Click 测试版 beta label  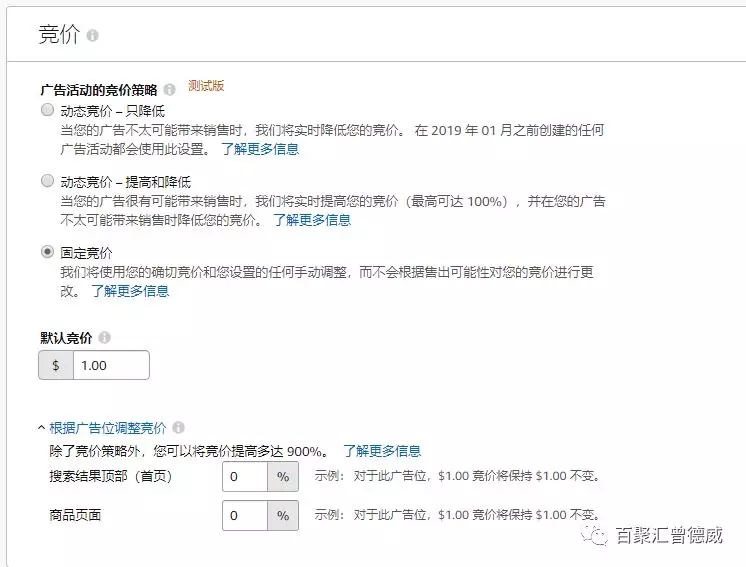(206, 86)
